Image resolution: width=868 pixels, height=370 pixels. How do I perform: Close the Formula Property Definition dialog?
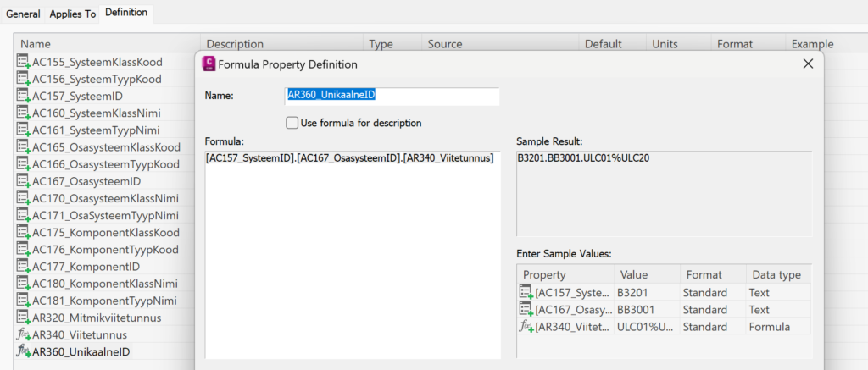[808, 64]
